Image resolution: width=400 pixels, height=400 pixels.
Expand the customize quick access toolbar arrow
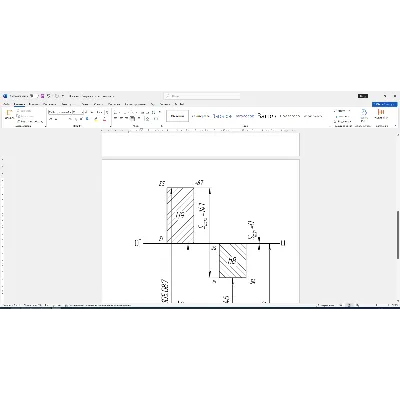(63, 96)
